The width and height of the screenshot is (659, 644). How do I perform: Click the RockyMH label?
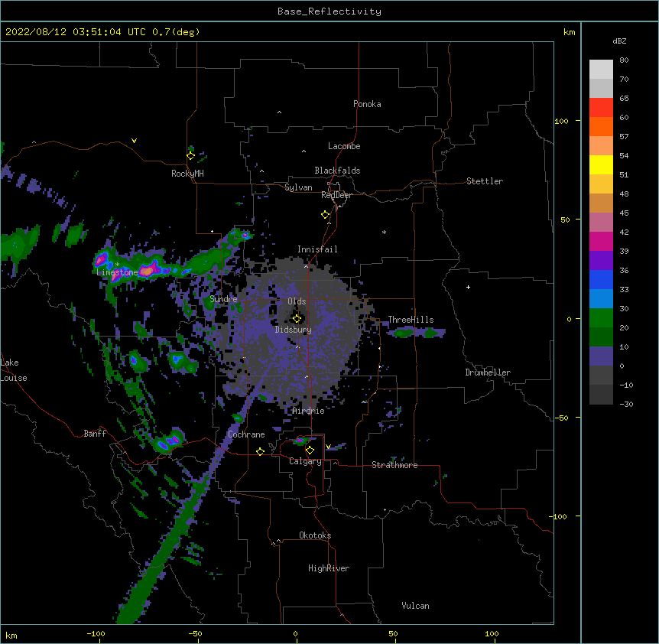187,174
